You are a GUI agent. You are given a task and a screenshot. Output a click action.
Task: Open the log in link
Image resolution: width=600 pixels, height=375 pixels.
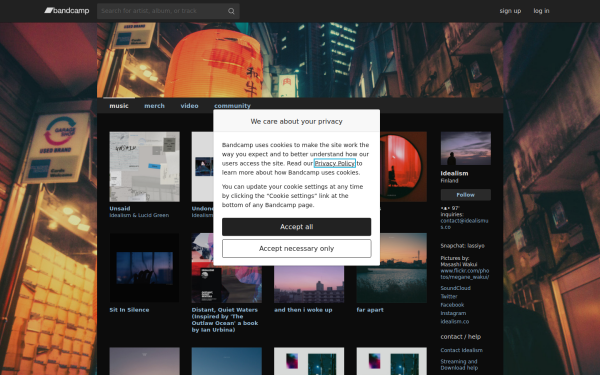541,11
